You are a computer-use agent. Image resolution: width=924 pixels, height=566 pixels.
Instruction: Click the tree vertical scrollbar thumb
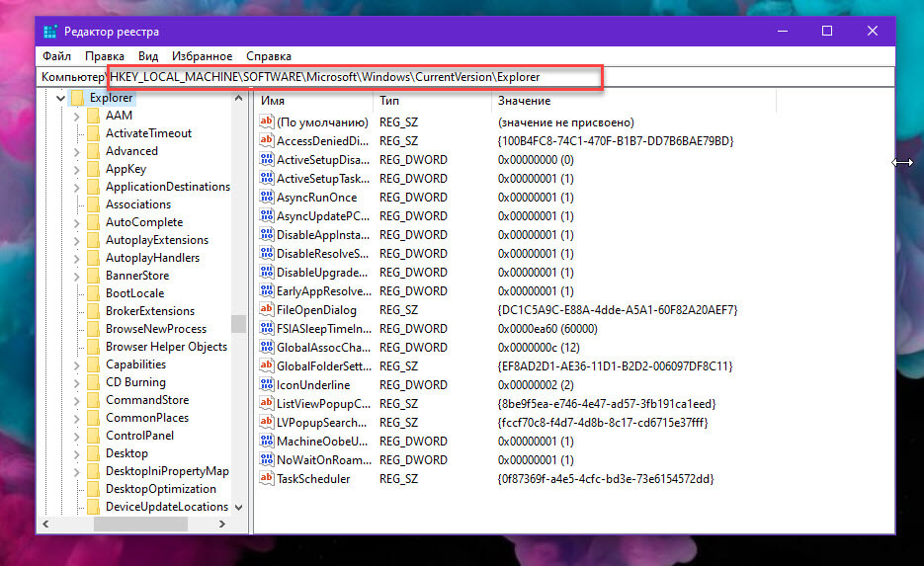pos(239,324)
